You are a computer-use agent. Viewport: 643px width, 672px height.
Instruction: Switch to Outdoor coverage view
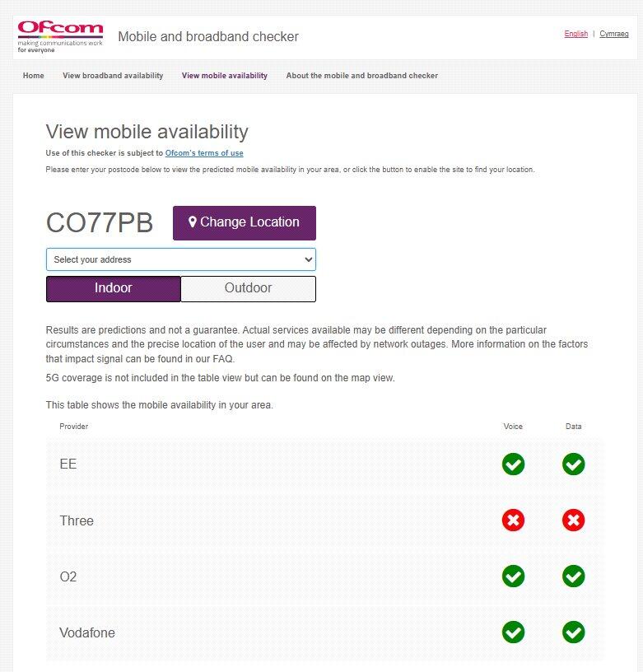[248, 288]
